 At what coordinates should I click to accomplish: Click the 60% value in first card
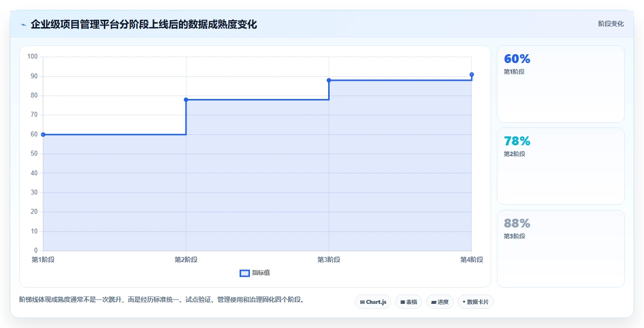point(517,59)
